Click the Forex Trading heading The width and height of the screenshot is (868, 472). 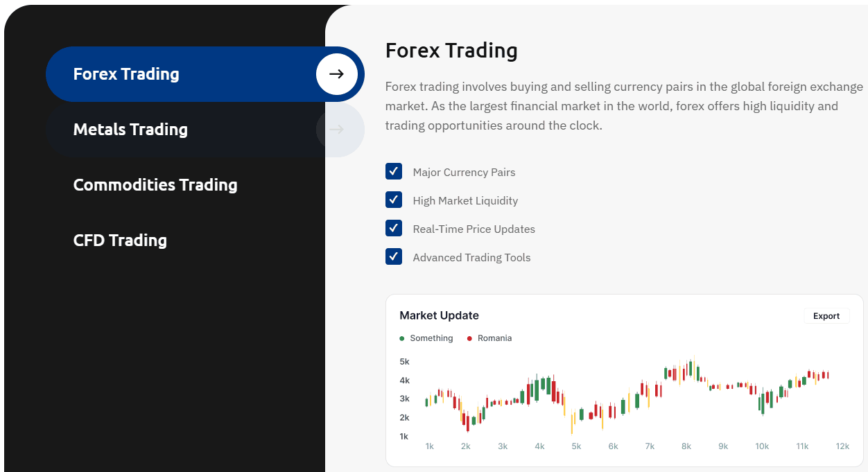[x=451, y=51]
